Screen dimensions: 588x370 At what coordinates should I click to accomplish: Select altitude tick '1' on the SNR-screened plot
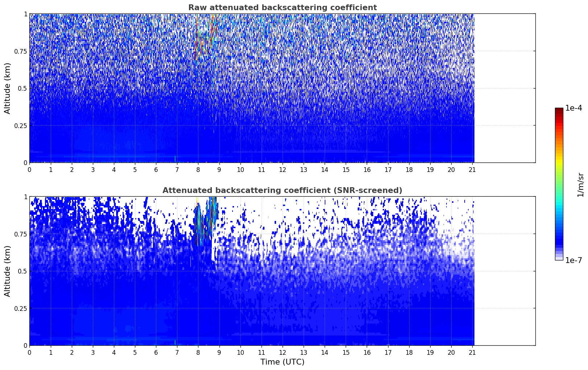point(25,197)
